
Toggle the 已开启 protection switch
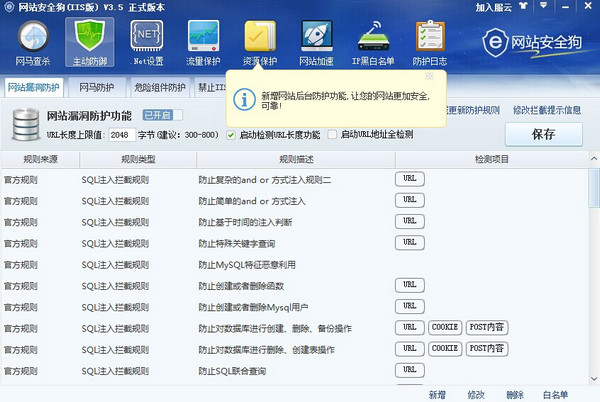click(x=163, y=115)
